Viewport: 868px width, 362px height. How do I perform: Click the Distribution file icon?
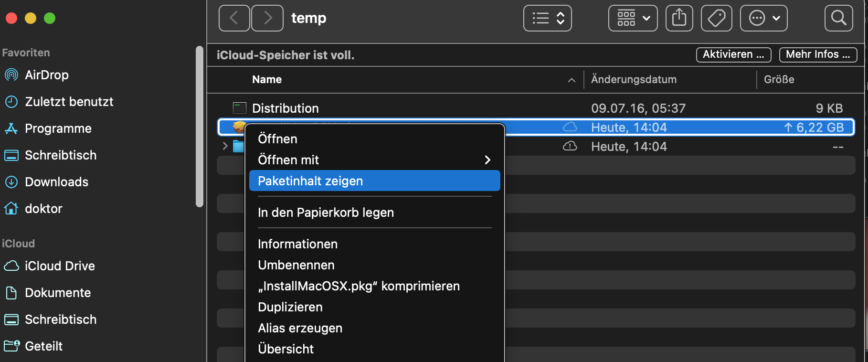(239, 108)
